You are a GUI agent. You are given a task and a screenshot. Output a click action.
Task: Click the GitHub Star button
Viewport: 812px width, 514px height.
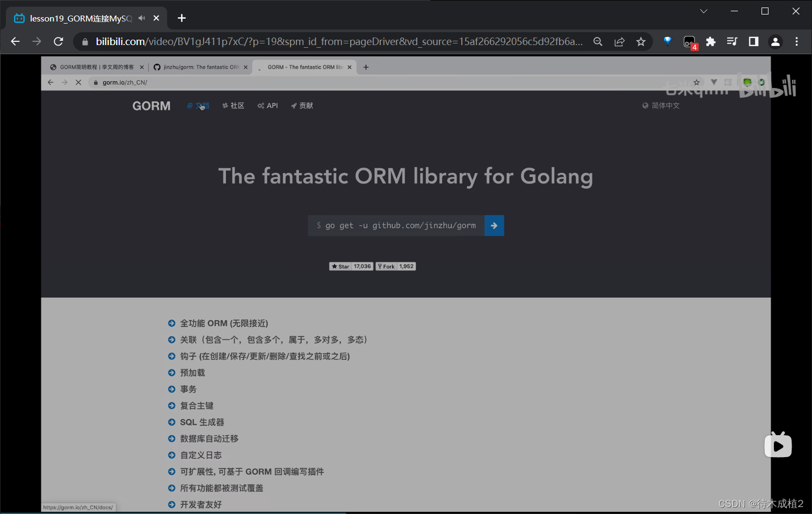tap(340, 266)
